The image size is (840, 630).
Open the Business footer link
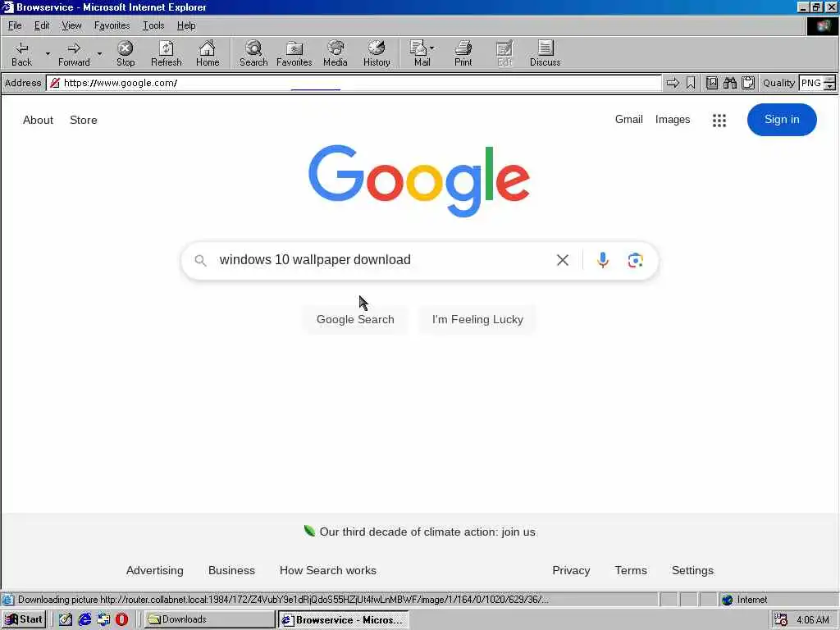click(231, 571)
